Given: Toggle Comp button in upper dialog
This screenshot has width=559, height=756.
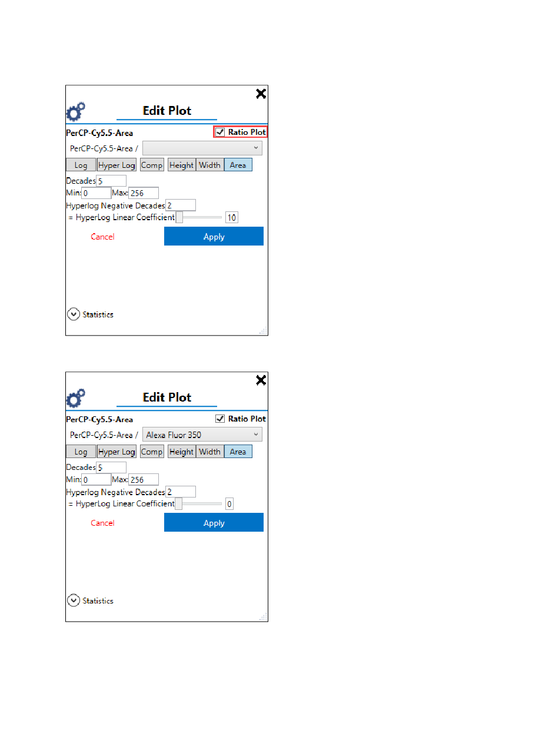Looking at the screenshot, I should pyautogui.click(x=152, y=165).
